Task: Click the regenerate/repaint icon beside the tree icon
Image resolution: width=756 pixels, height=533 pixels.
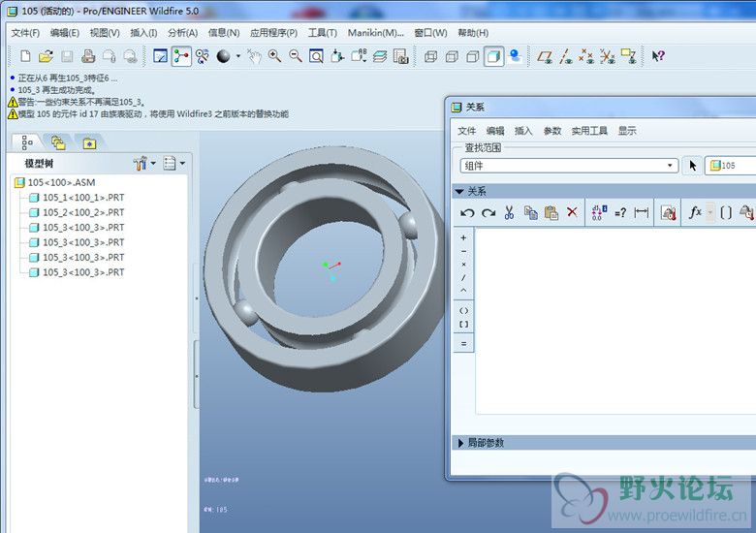Action: pyautogui.click(x=203, y=56)
